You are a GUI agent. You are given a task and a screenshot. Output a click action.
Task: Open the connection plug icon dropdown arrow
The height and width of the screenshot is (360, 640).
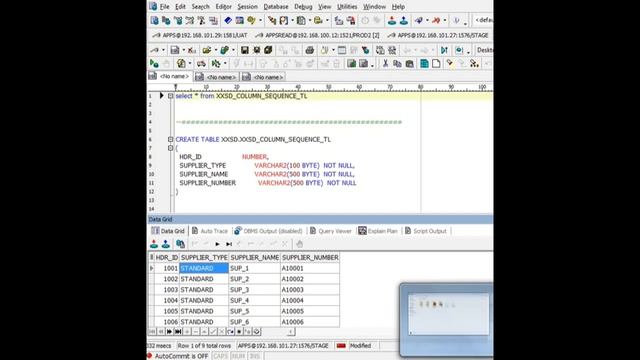pyautogui.click(x=163, y=50)
